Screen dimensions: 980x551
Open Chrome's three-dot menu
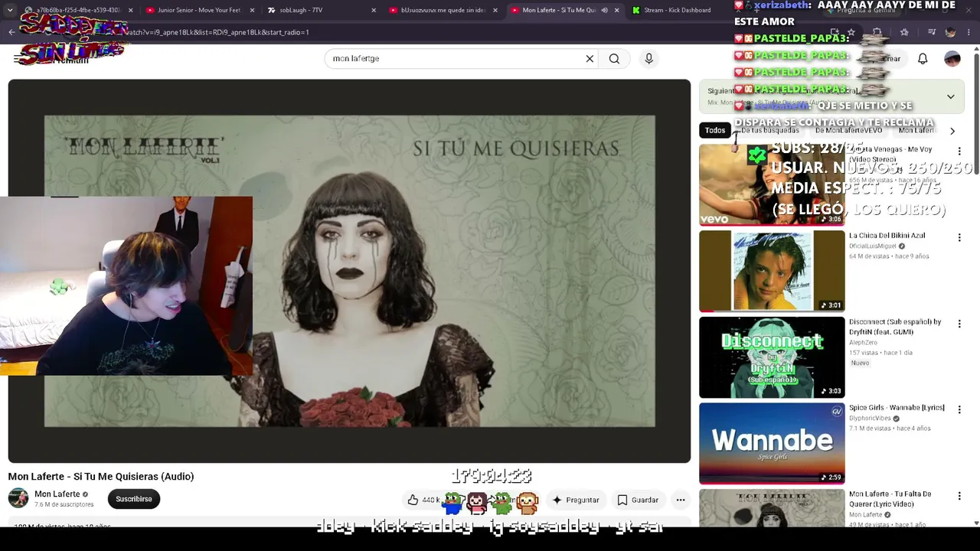point(969,32)
